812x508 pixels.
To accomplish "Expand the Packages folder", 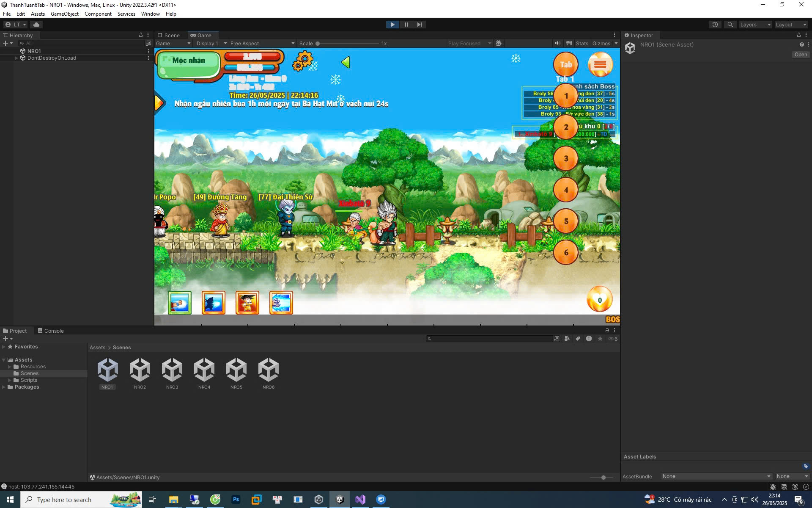I will [4, 387].
